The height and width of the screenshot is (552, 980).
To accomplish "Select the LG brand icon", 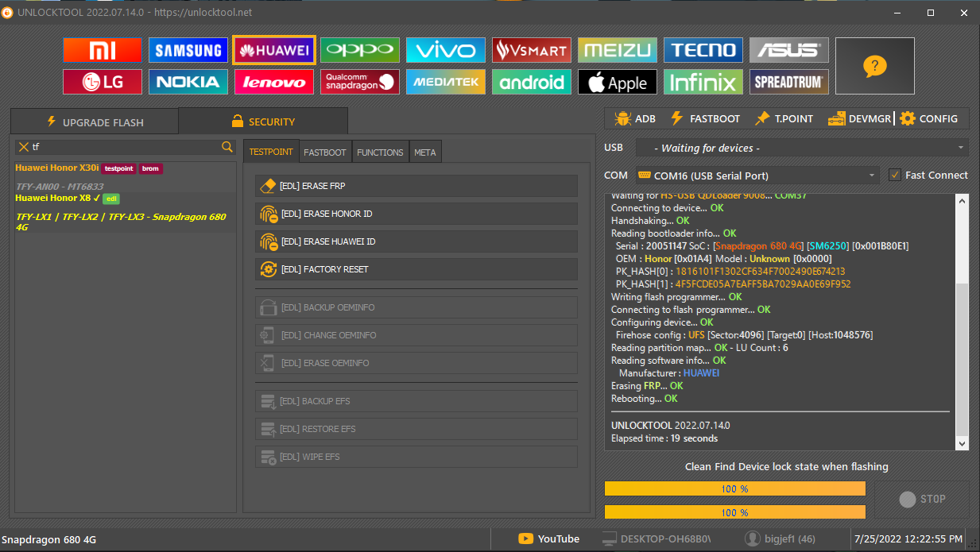I will tap(103, 82).
